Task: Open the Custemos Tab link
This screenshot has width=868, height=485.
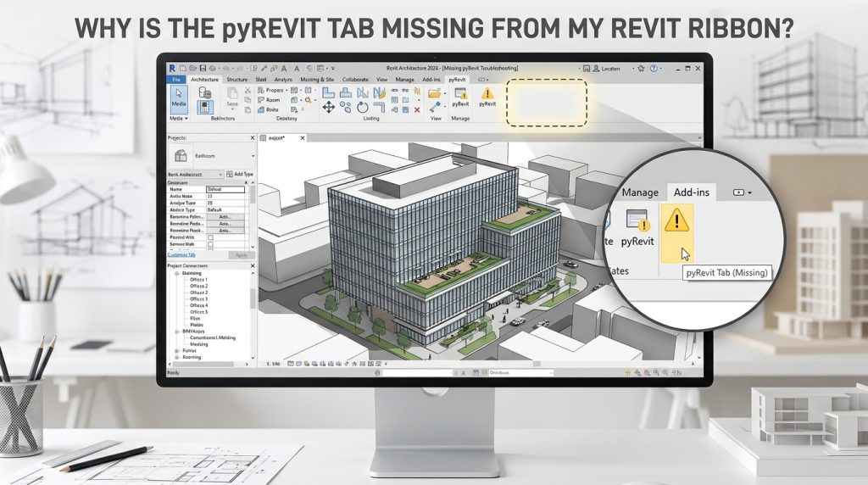Action: point(181,255)
